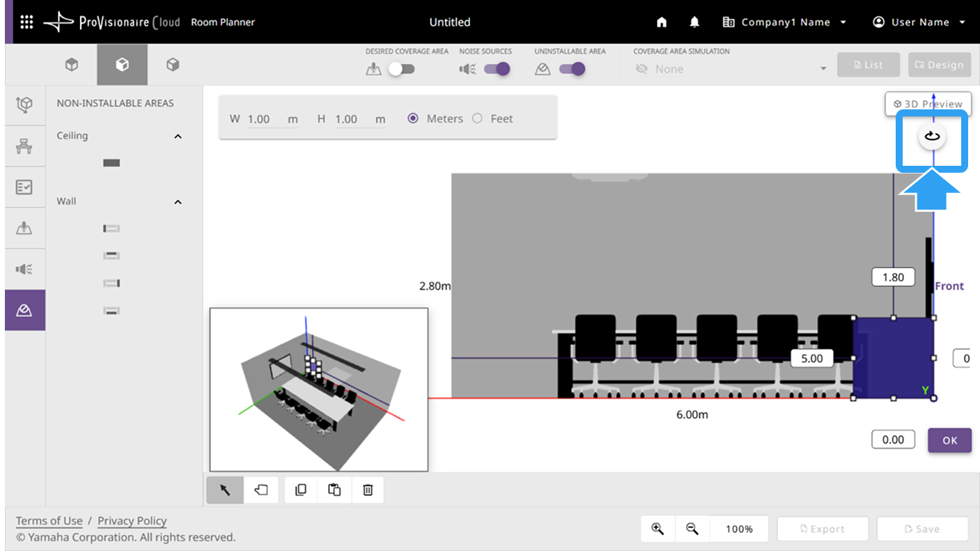
Task: Delete selection with trash icon
Action: pyautogui.click(x=368, y=490)
